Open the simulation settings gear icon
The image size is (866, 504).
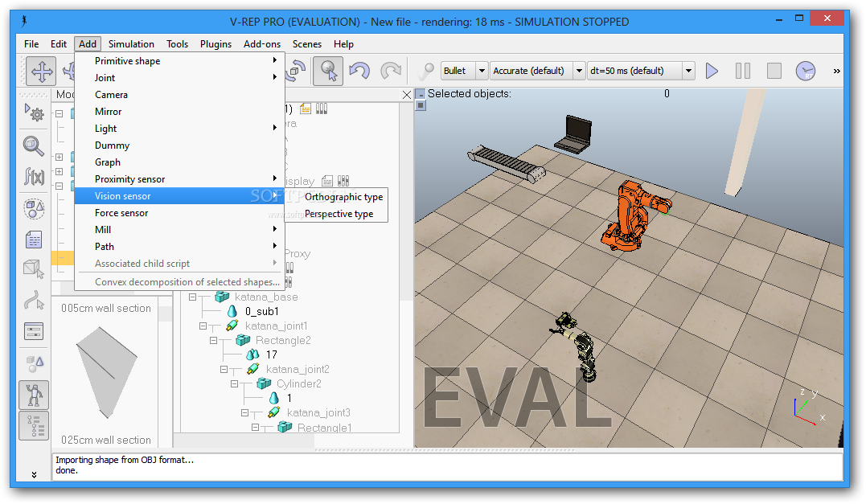[35, 113]
